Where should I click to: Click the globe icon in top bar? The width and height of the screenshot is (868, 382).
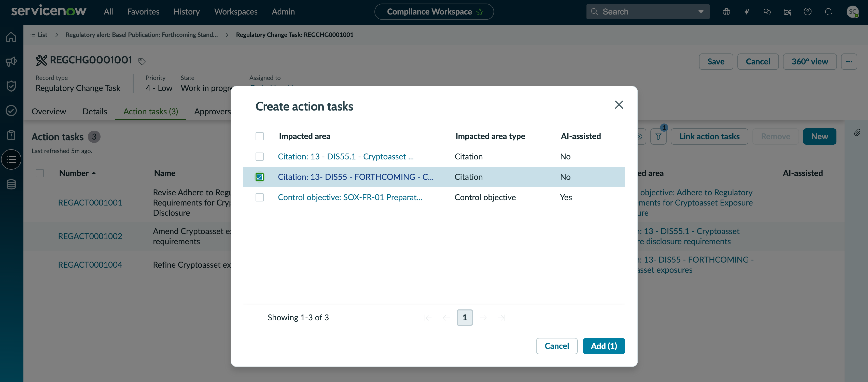[x=726, y=12]
